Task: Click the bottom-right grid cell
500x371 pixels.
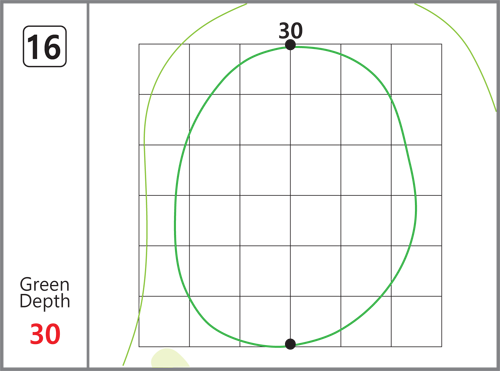Action: pos(417,321)
